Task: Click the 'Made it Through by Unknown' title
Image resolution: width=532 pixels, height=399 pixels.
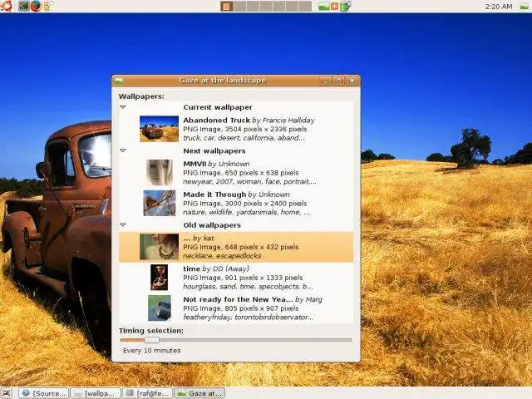Action: click(236, 195)
